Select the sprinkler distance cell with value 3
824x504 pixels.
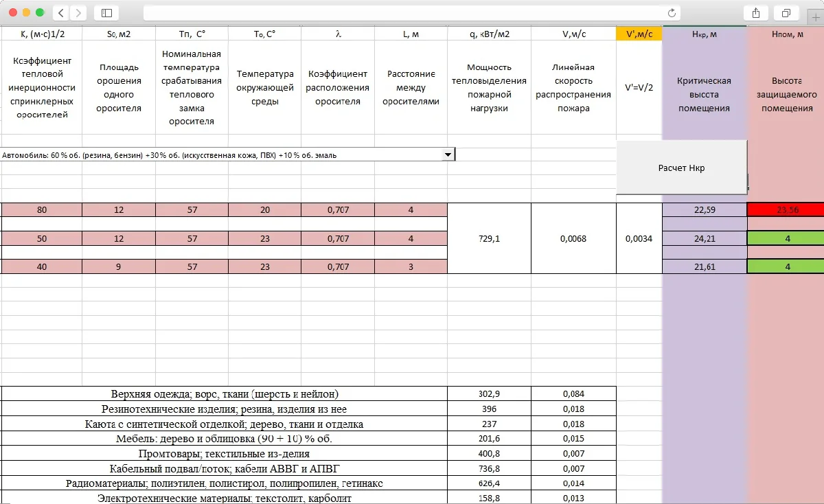point(411,266)
